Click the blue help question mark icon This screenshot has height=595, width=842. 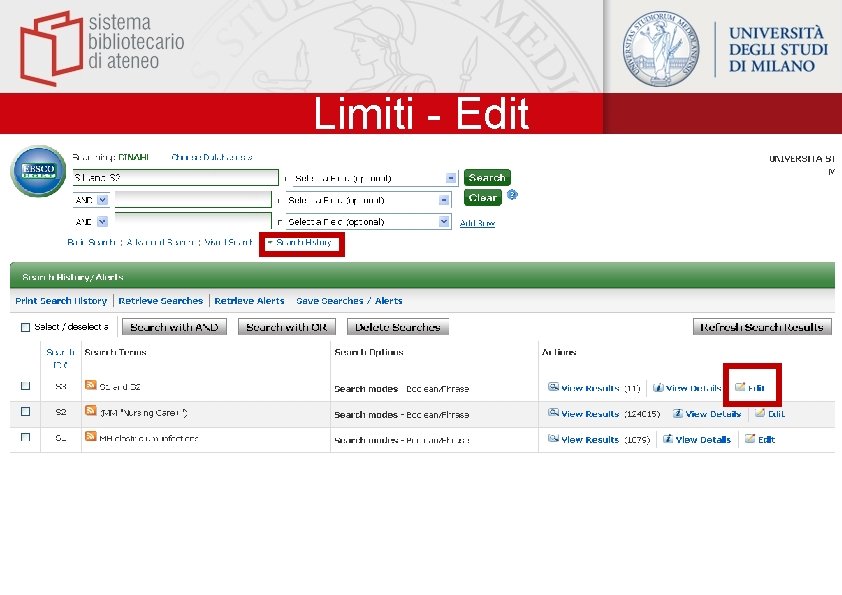point(512,195)
